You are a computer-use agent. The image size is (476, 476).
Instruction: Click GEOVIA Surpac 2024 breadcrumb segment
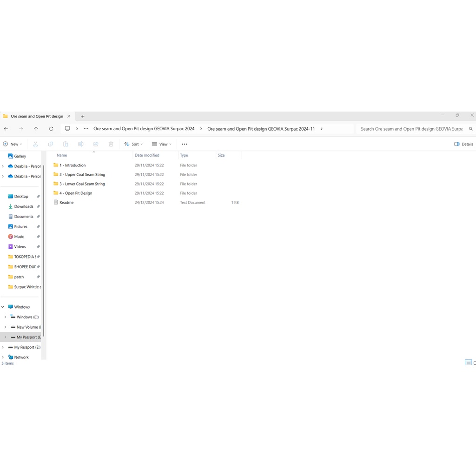(x=144, y=129)
